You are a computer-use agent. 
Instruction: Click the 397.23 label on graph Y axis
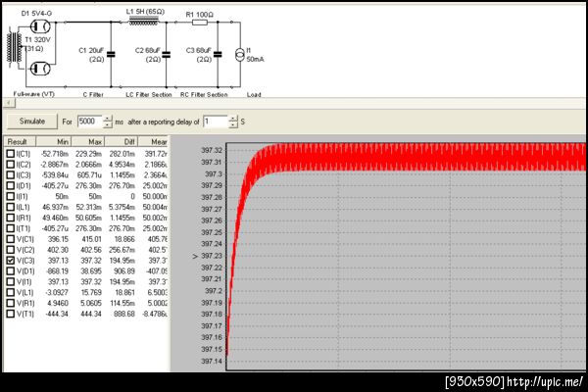pos(212,256)
